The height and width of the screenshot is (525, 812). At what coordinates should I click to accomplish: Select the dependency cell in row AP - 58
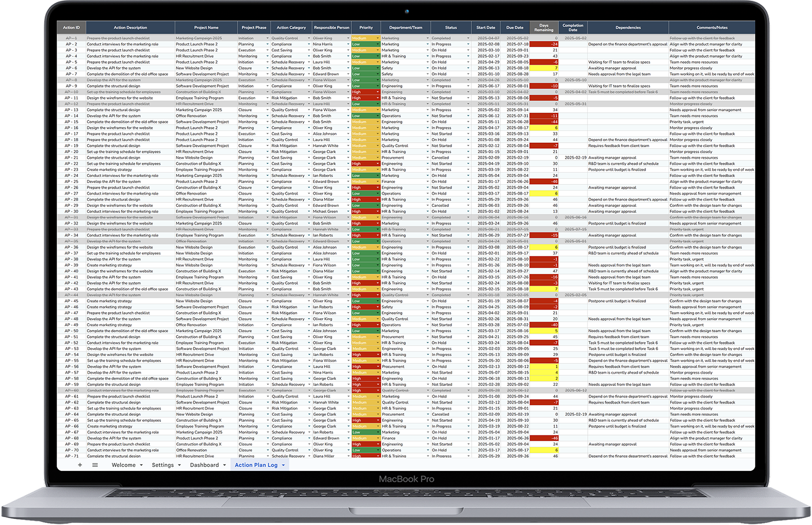click(x=628, y=378)
